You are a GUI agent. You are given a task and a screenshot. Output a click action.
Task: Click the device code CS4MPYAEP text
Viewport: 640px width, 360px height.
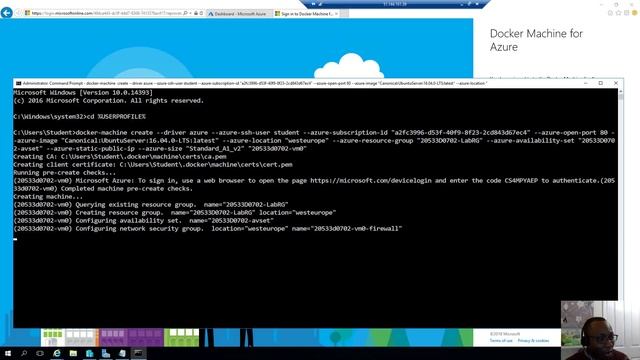[x=521, y=180]
